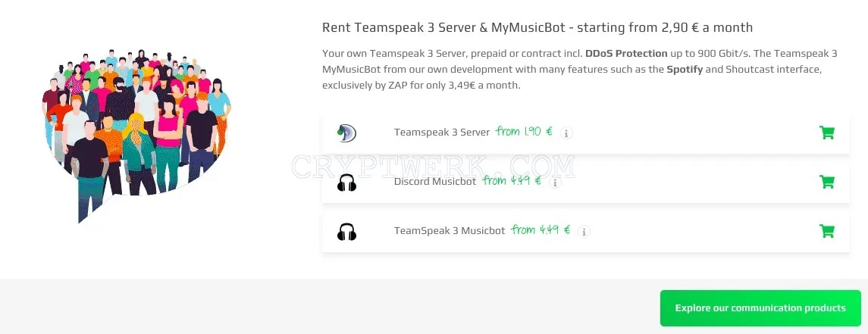
Task: Select the Discord Musicbot product label
Action: pyautogui.click(x=435, y=182)
